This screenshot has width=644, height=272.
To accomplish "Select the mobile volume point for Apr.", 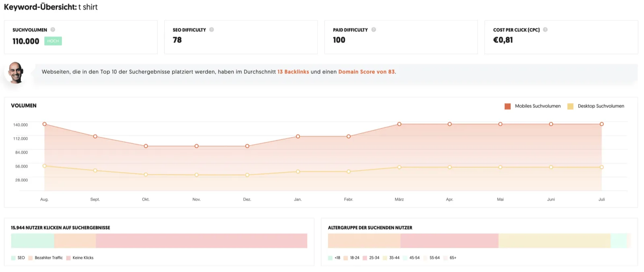I will 450,124.
